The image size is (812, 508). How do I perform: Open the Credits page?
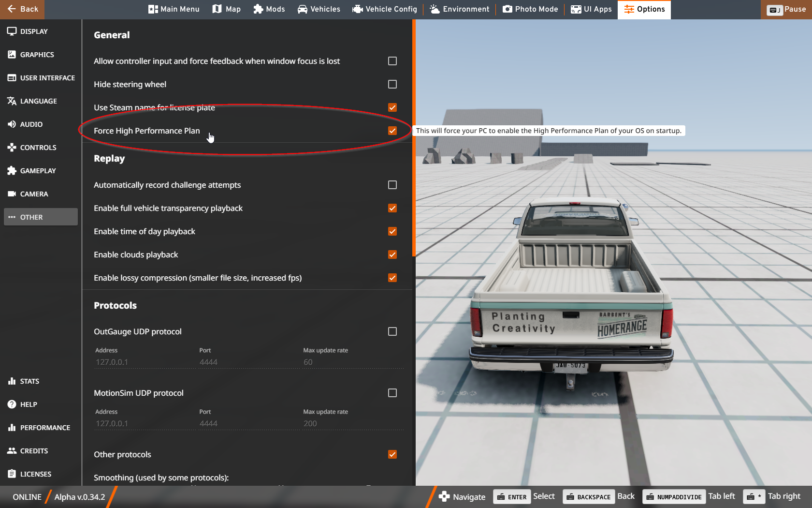click(x=41, y=451)
